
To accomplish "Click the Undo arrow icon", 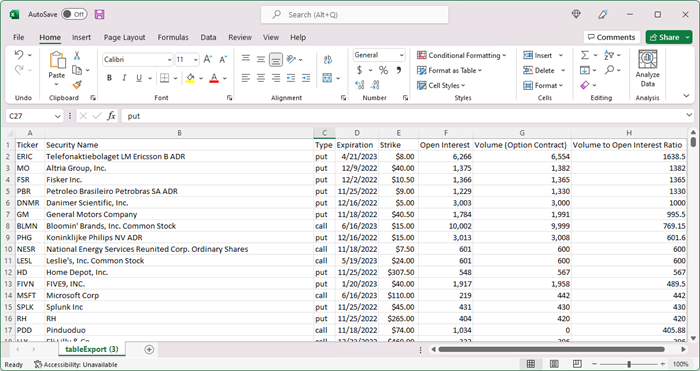I will pos(19,55).
